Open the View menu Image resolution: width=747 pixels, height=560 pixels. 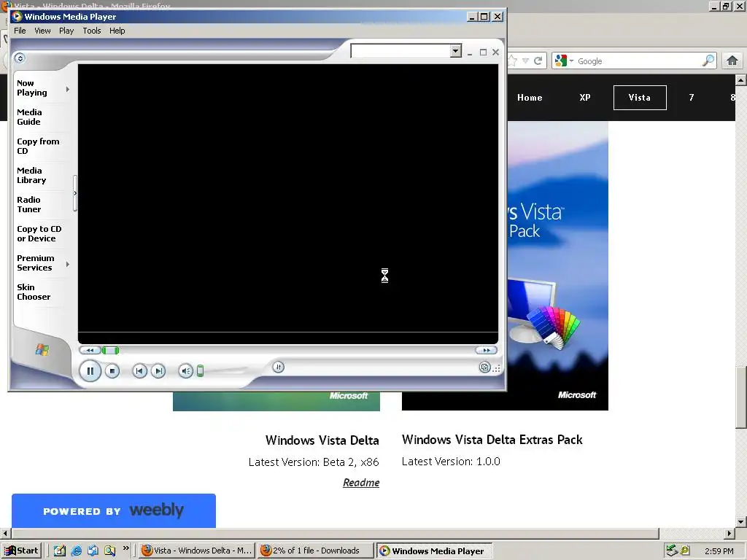click(x=42, y=31)
